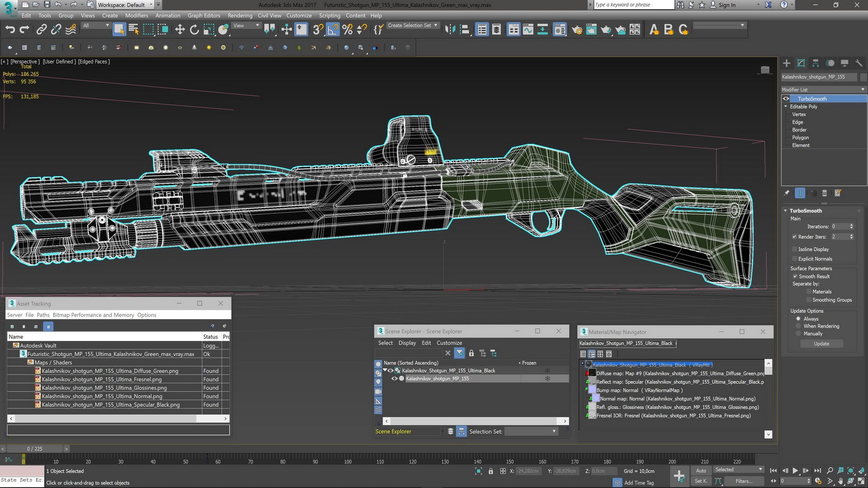
Task: Select When Rendering update option
Action: [798, 326]
